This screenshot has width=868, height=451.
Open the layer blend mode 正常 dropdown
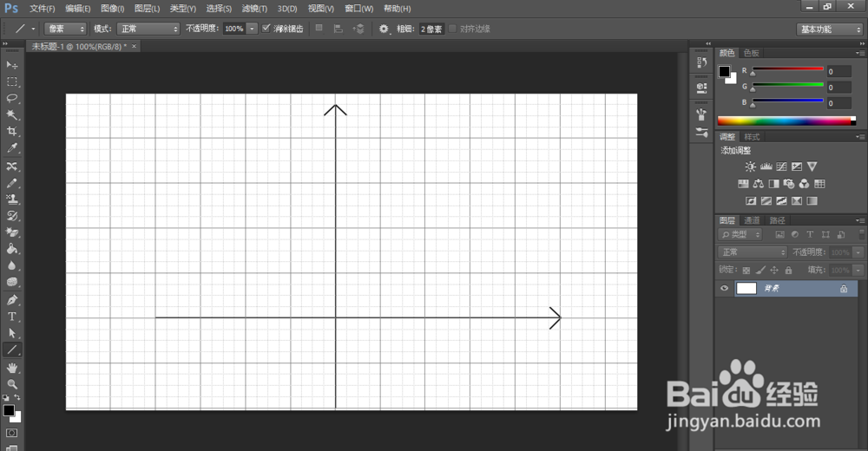753,252
